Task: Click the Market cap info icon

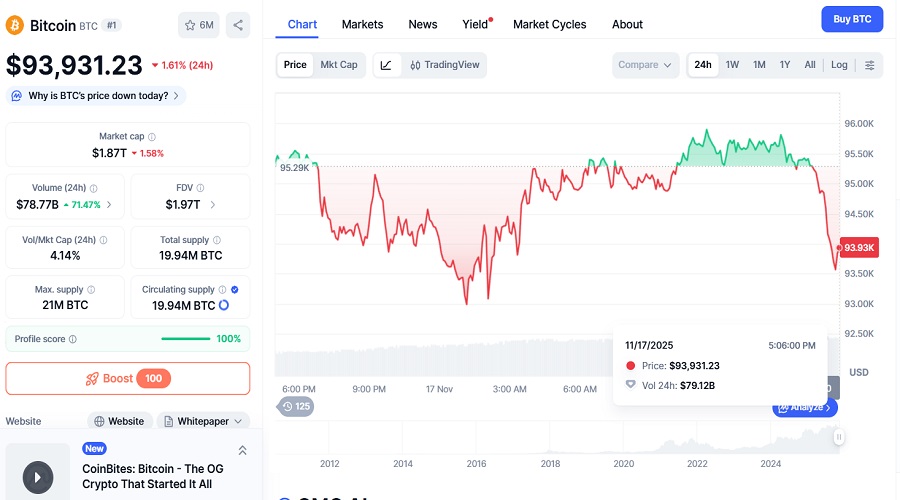Action: (152, 137)
